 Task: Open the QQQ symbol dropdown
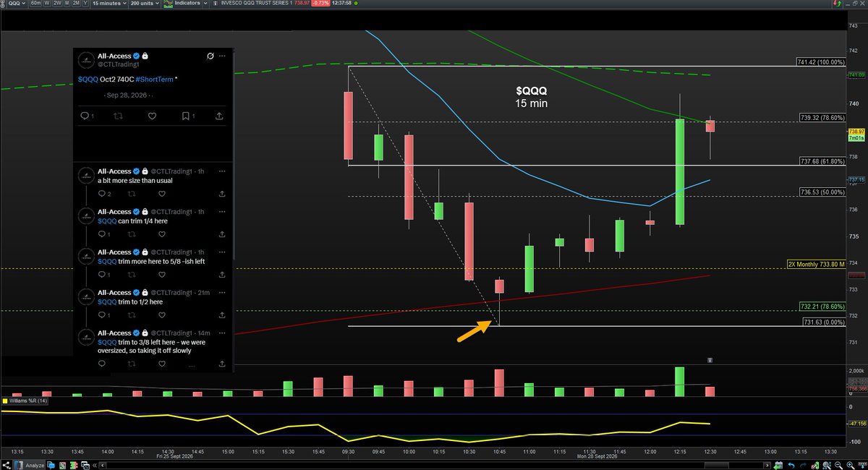point(17,5)
